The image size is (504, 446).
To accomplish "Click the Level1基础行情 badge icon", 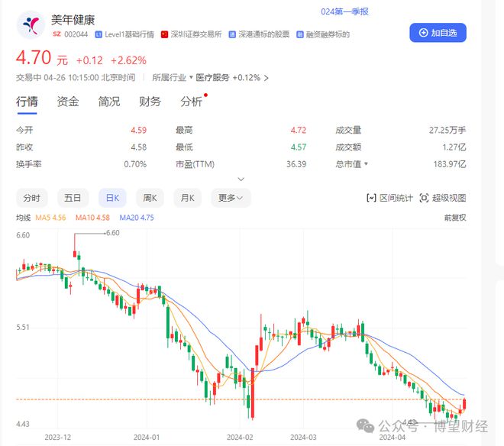I will (x=99, y=34).
